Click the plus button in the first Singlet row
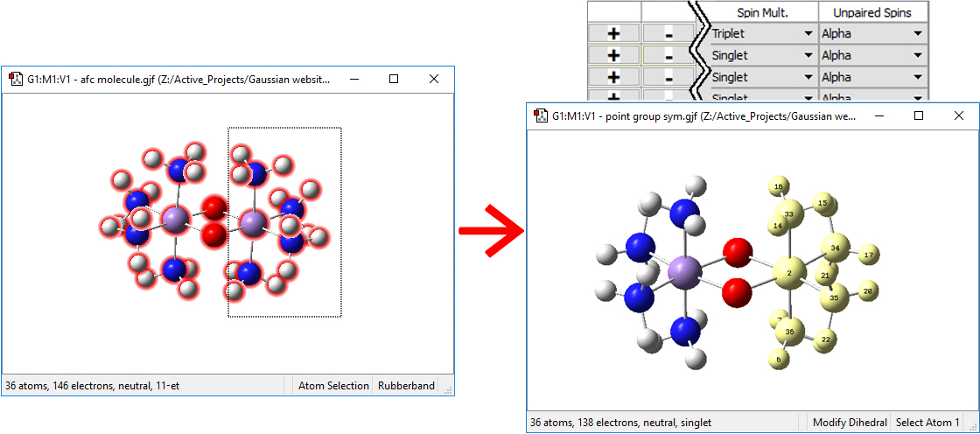Viewport: 980px width, 434px height. click(613, 55)
